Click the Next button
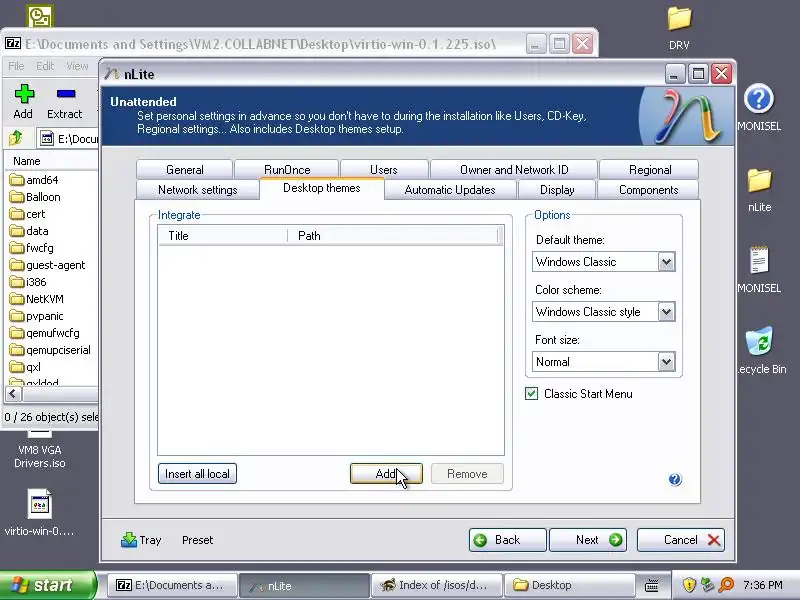This screenshot has height=600, width=800. pyautogui.click(x=588, y=540)
